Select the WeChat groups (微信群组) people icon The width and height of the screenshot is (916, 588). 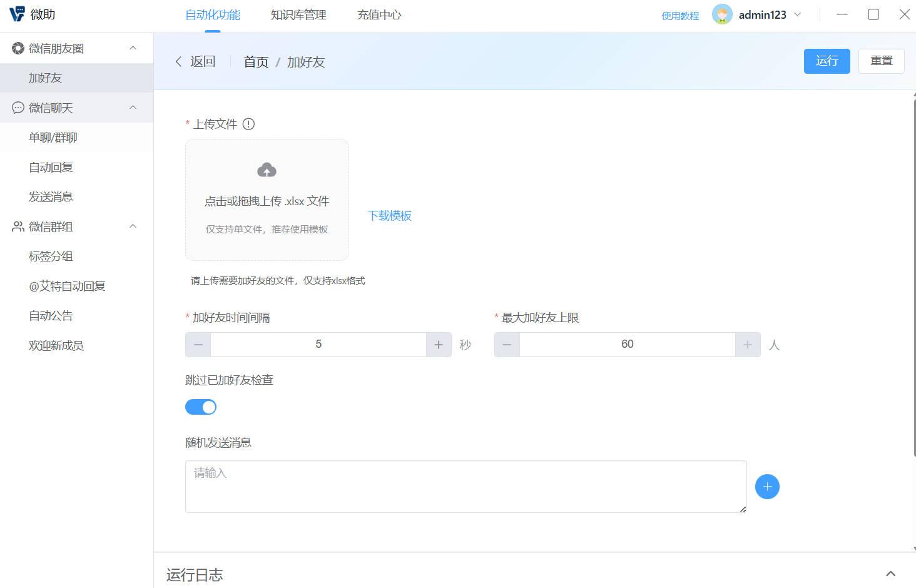(x=17, y=226)
